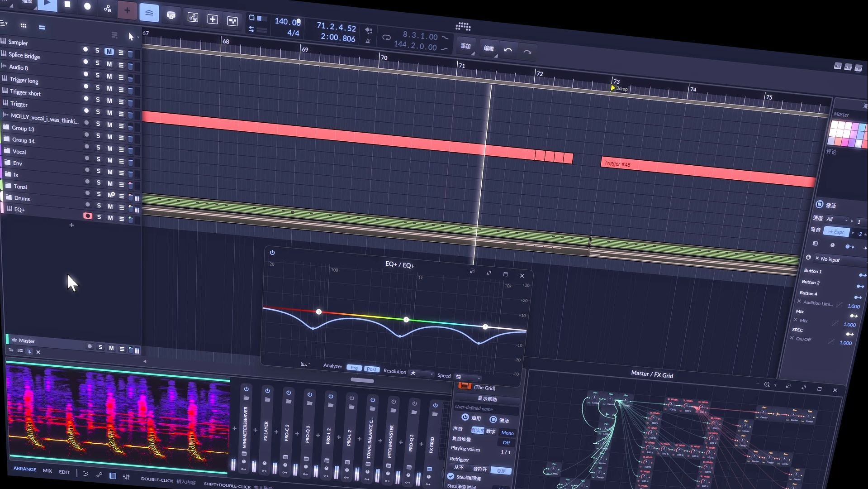Screen dimensions: 868x489
Task: Select the MOLLY_vocal_i_was_thinki... track
Action: click(x=44, y=119)
